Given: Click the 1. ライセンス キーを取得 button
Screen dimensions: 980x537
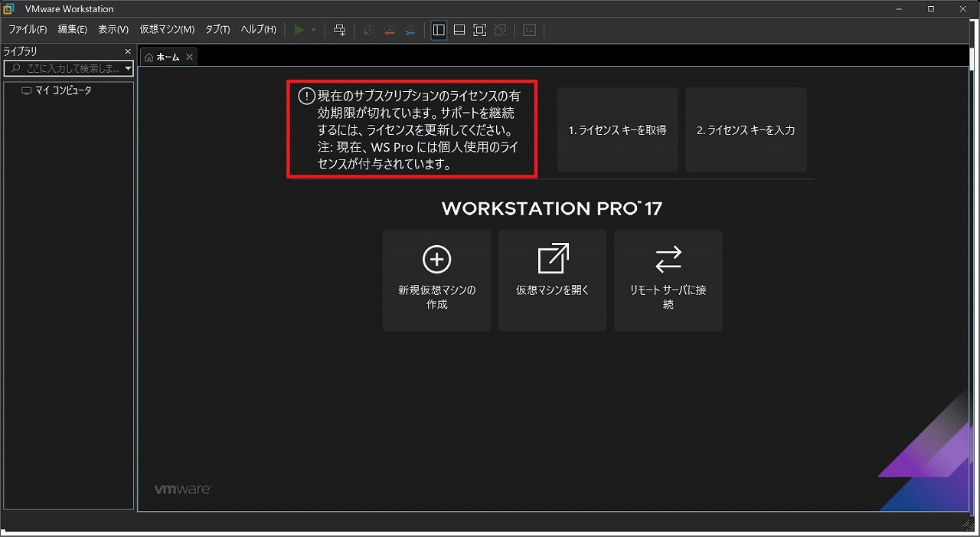Looking at the screenshot, I should pos(617,129).
